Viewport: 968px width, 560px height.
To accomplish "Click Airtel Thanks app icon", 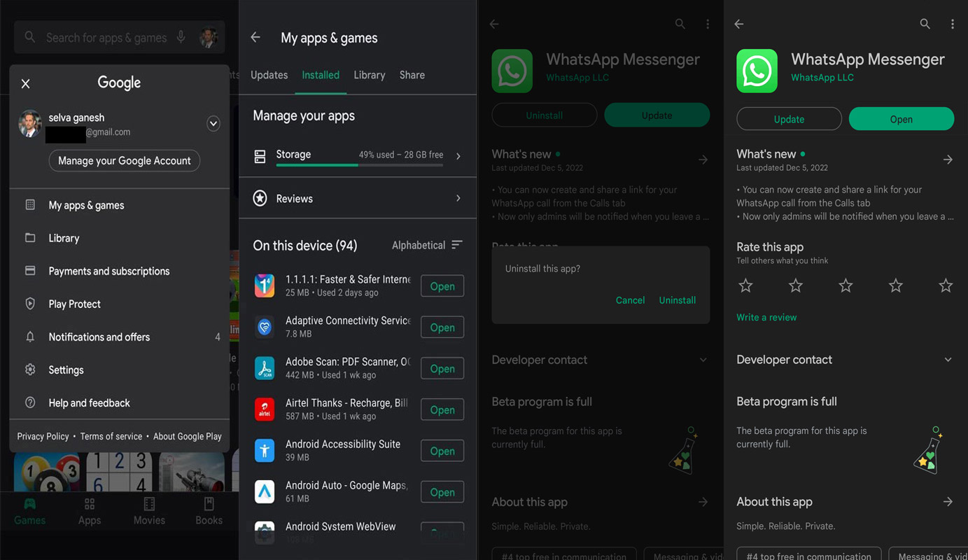I will 265,409.
